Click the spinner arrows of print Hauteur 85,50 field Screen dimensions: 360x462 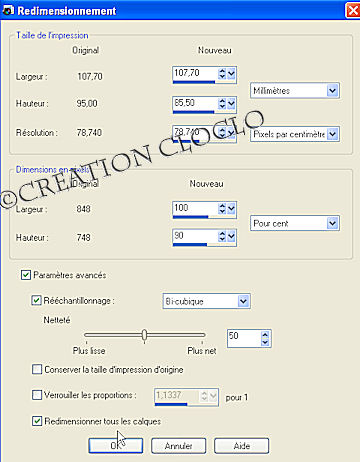click(222, 104)
